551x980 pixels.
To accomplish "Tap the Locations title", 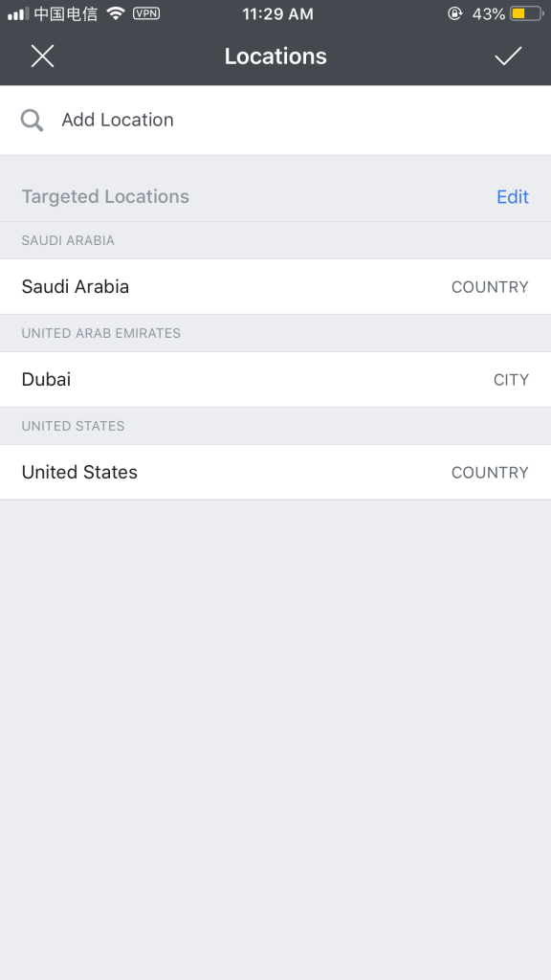I will point(275,56).
